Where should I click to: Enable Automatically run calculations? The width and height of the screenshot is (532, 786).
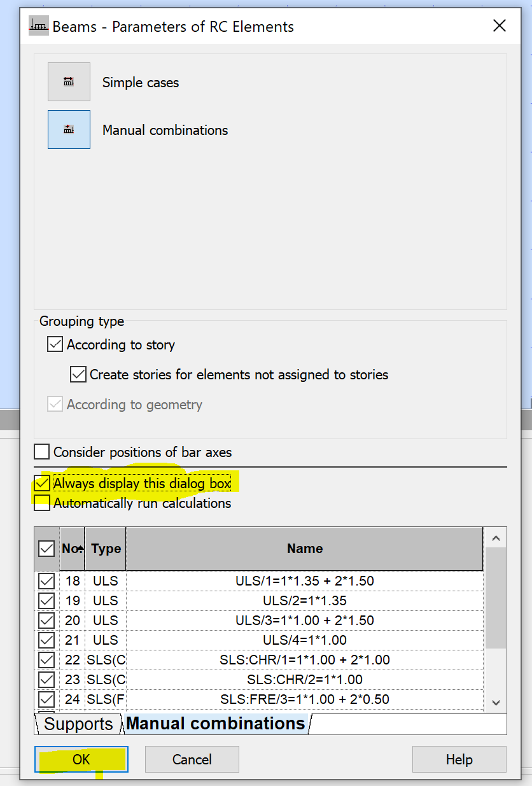coord(41,503)
